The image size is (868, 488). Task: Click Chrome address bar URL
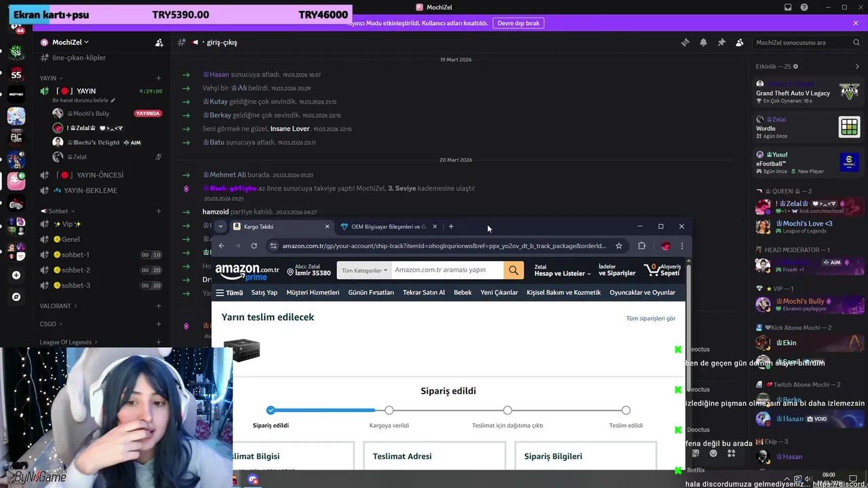point(444,245)
